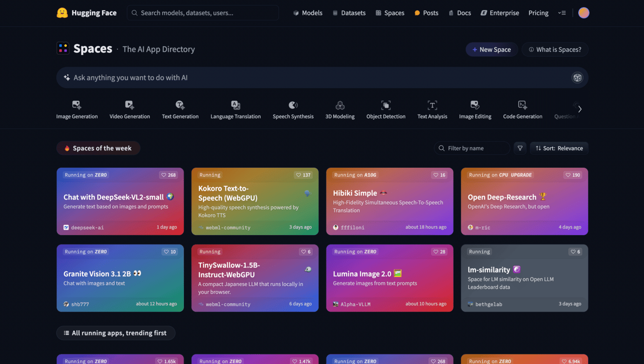The image size is (644, 364).
Task: Select the Code Generation category icon
Action: click(522, 105)
